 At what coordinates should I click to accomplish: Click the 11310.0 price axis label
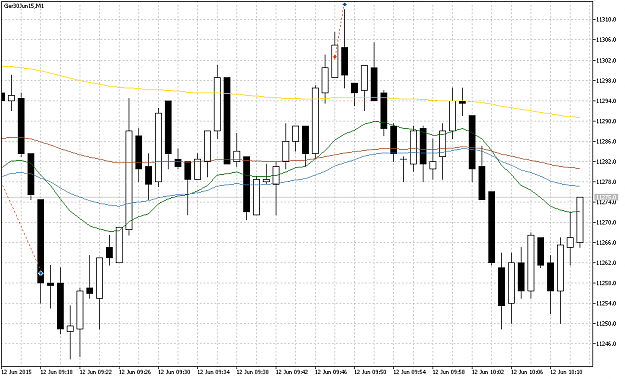coord(606,20)
